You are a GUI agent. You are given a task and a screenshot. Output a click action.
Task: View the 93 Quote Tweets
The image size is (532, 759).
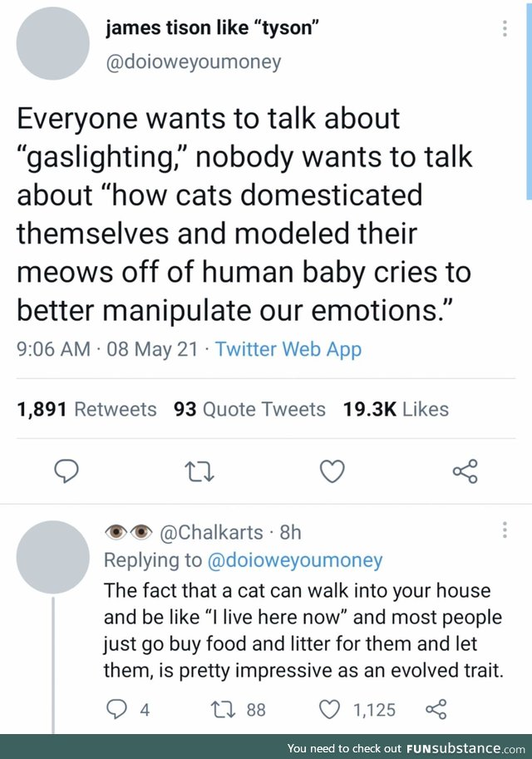pos(249,409)
